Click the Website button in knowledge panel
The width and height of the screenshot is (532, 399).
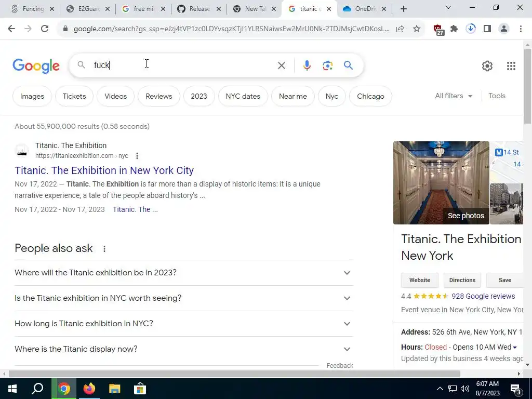pyautogui.click(x=420, y=280)
